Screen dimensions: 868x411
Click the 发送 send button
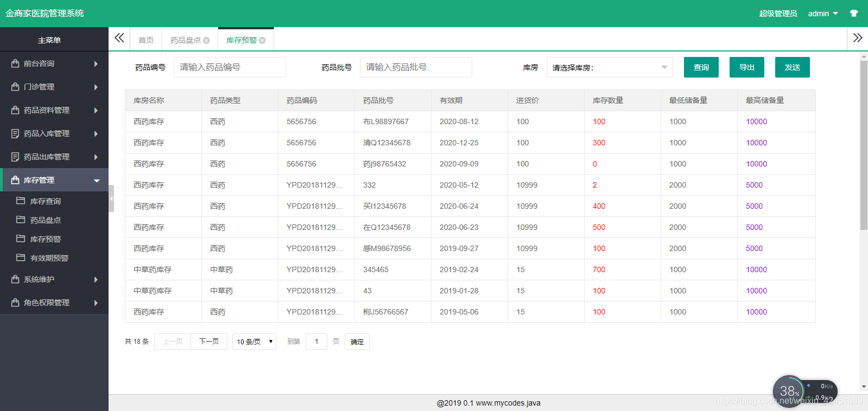tap(793, 67)
